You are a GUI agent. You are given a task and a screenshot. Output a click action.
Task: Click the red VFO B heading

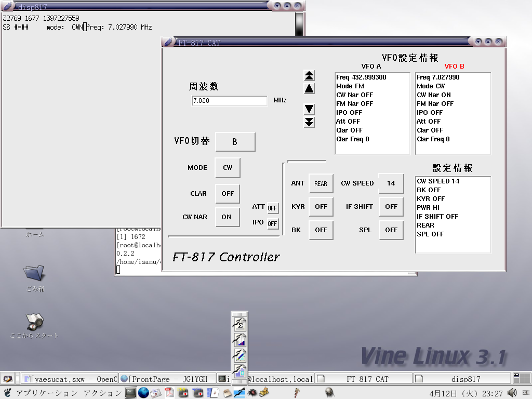[x=454, y=66]
